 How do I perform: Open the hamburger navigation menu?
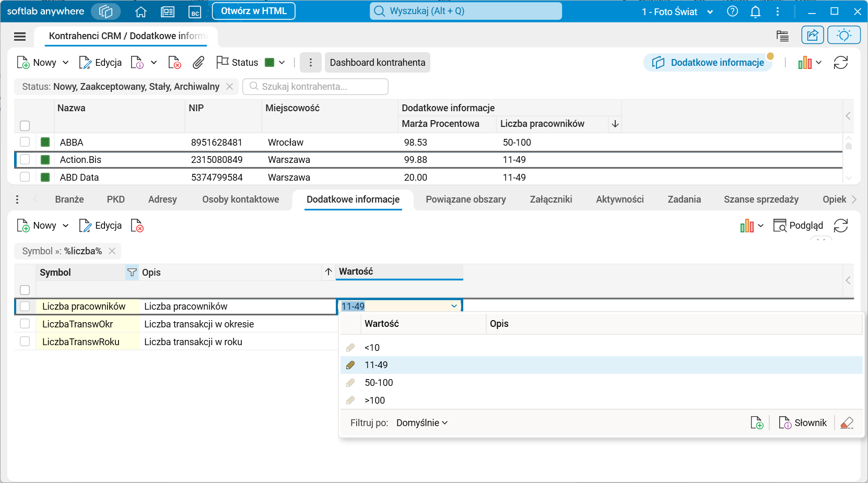(x=20, y=36)
